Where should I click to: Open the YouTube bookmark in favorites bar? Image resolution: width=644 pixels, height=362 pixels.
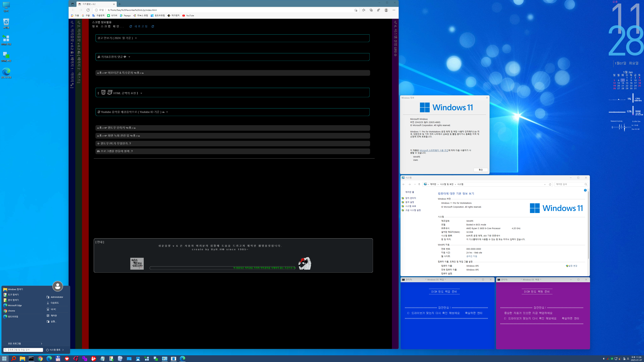point(188,15)
